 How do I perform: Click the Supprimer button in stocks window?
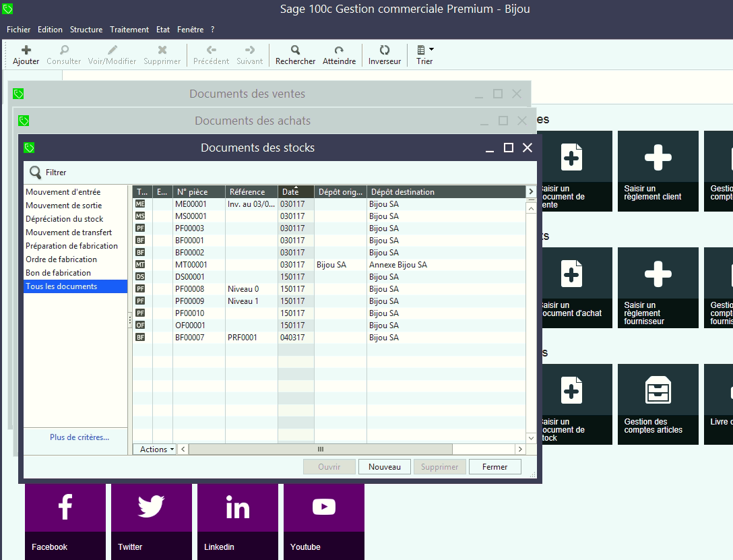[439, 467]
